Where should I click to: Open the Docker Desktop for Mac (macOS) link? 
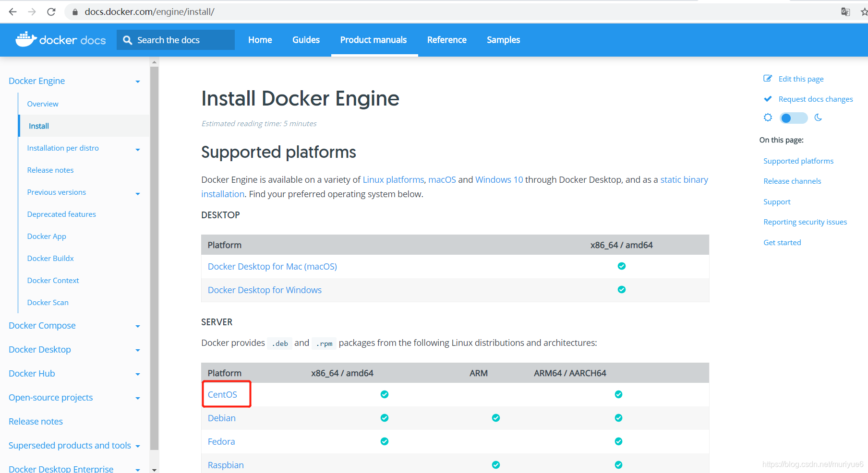click(x=272, y=266)
